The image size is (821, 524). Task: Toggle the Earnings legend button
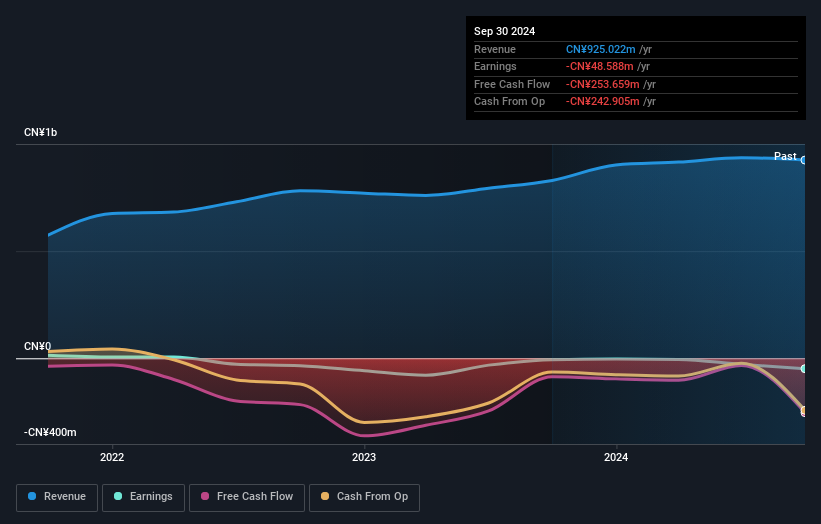143,497
